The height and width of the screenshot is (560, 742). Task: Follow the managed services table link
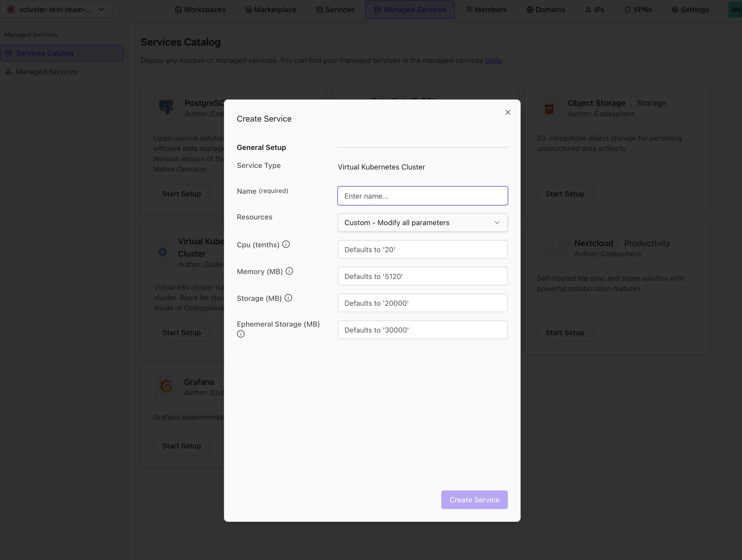pos(493,60)
